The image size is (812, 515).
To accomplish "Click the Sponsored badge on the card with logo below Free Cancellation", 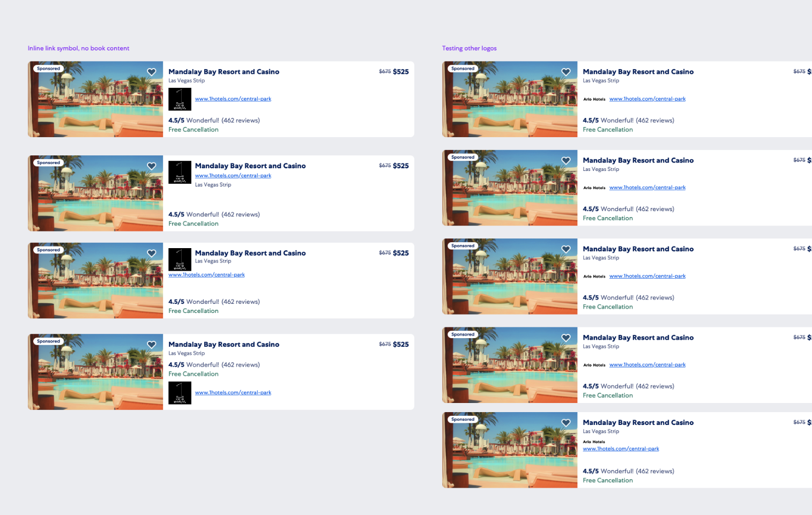I will pos(48,341).
